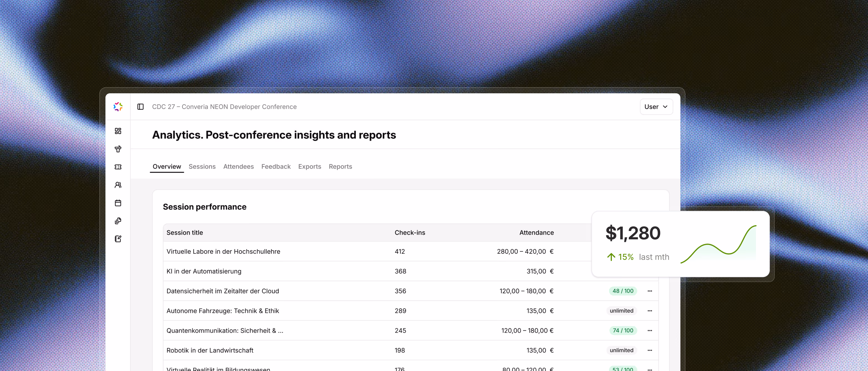The width and height of the screenshot is (868, 371).
Task: Open more options for Autonome Fahrzeuge row
Action: coord(650,311)
